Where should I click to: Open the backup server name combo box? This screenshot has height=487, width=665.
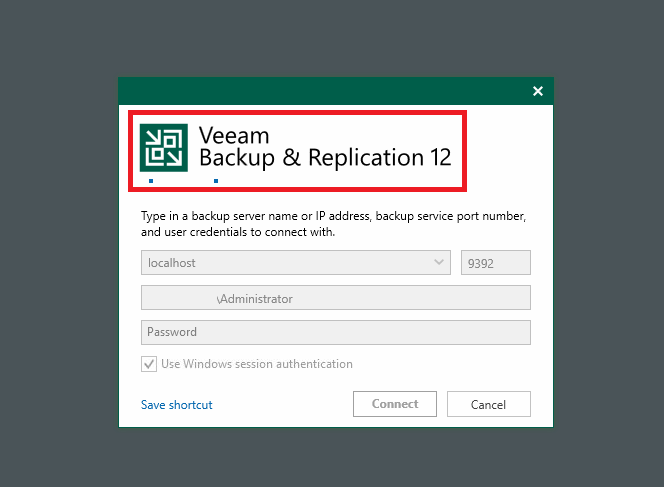pos(296,263)
